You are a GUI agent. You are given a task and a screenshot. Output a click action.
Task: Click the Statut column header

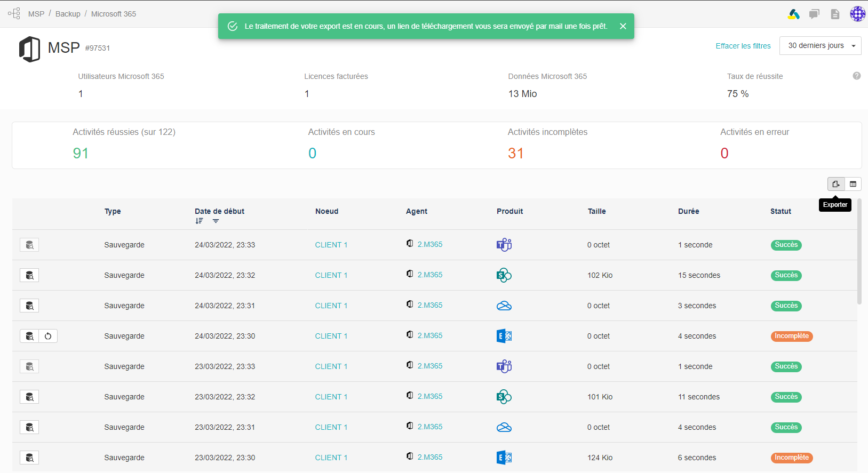tap(781, 211)
